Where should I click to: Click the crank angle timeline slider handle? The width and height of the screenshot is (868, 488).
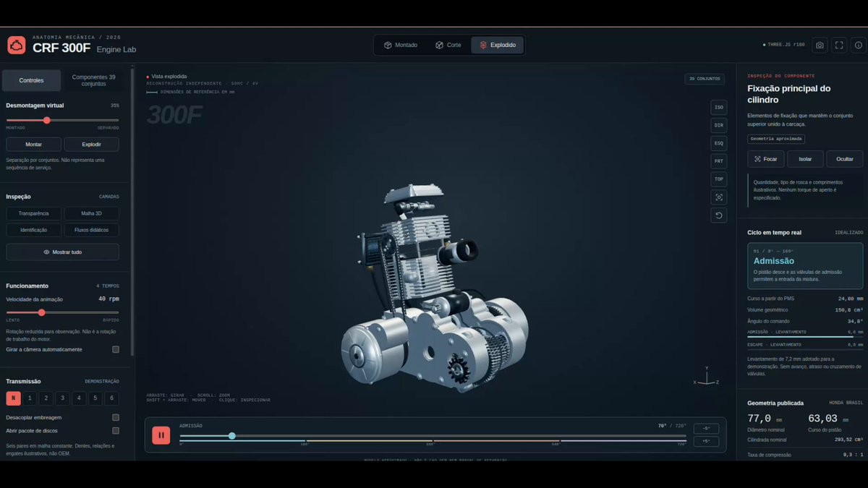[232, 436]
